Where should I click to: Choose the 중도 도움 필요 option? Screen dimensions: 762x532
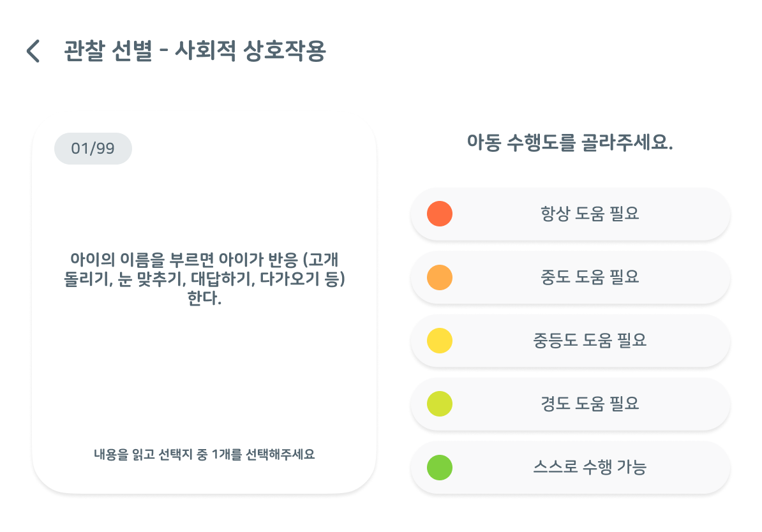point(570,277)
